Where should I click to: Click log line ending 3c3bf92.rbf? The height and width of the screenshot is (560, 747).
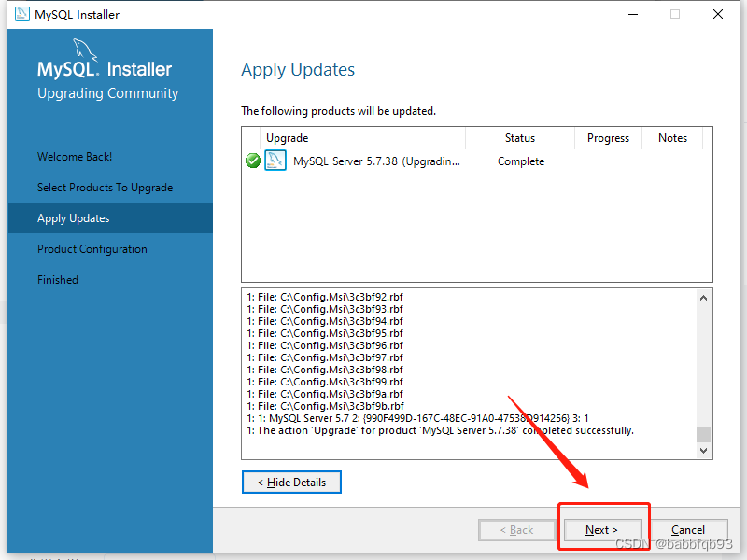coord(325,297)
